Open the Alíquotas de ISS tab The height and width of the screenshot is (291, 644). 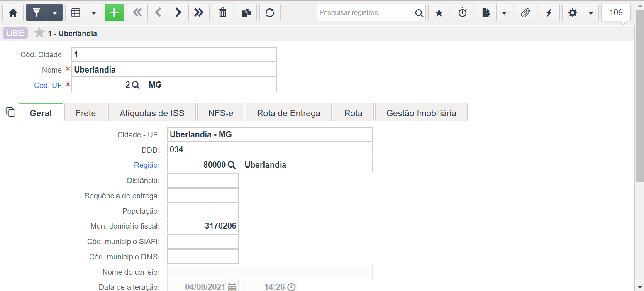(x=152, y=113)
